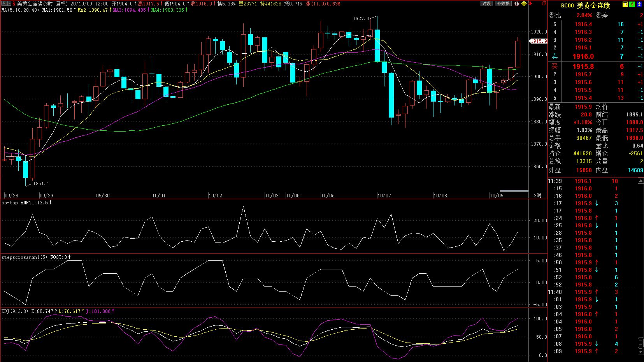Screen dimensions: 644x362
Task: Click the clock icon in chart header
Action: tap(517, 4)
